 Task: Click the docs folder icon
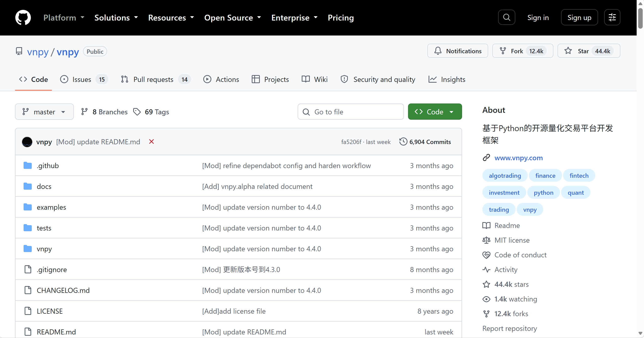coord(28,186)
